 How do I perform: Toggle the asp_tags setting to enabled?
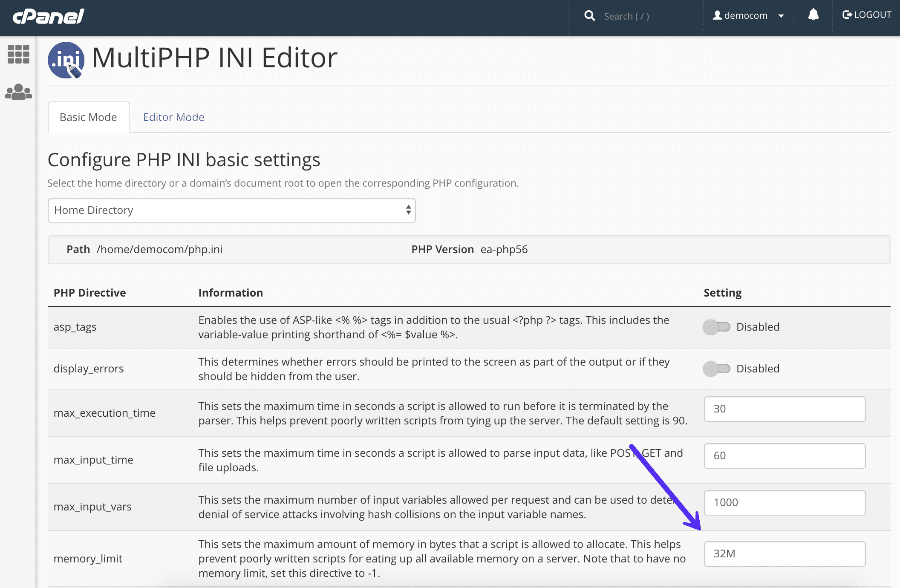point(716,327)
